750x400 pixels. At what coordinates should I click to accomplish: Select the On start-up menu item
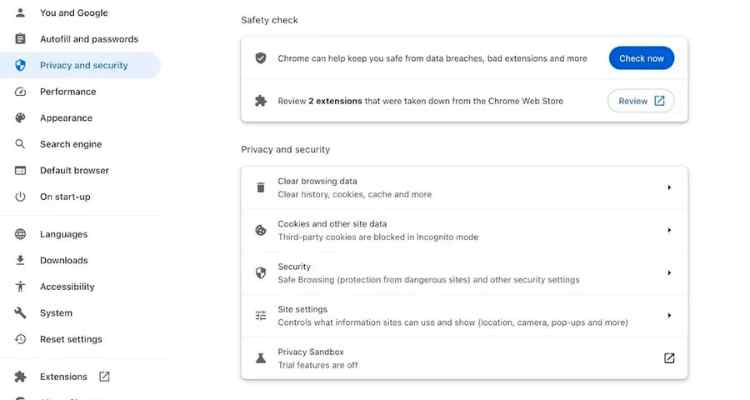tap(65, 197)
